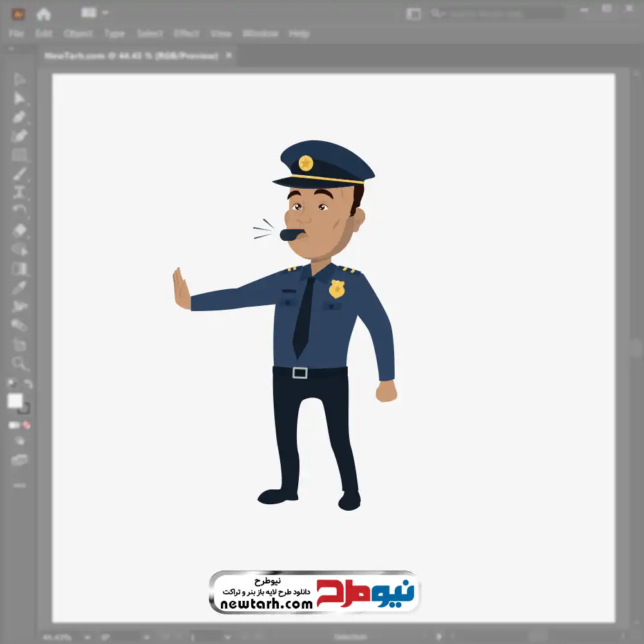Open the artboard navigation dropdown

[x=227, y=638]
